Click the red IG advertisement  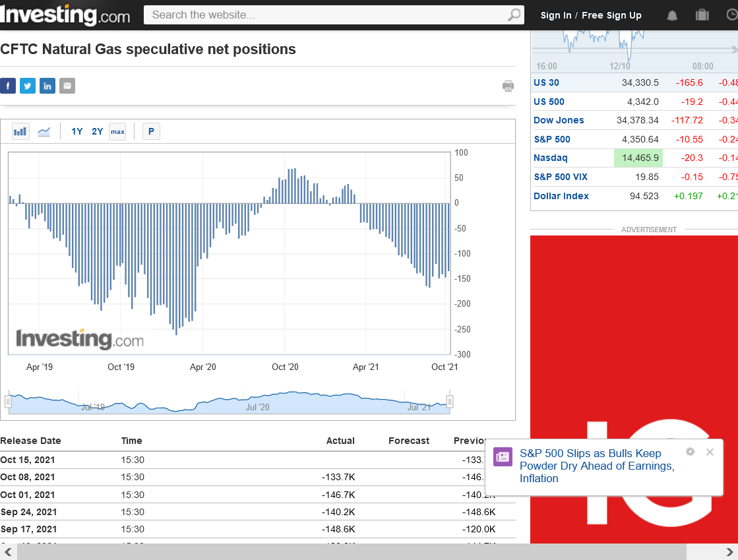click(x=634, y=390)
